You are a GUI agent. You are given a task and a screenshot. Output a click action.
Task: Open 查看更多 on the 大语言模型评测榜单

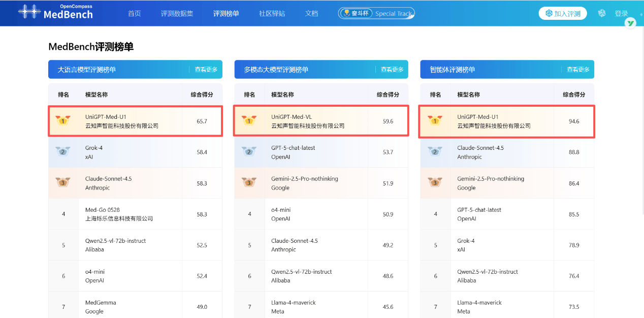(x=206, y=69)
